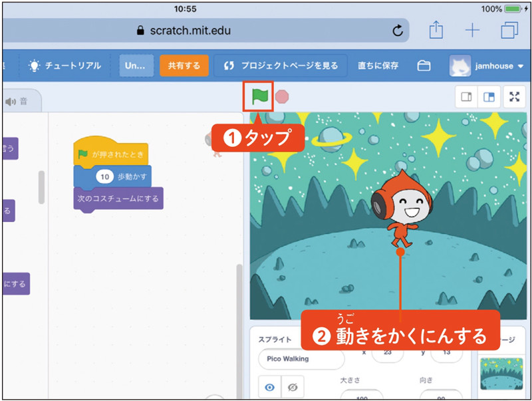Click the 10 value in move block
532x401 pixels.
tap(104, 176)
